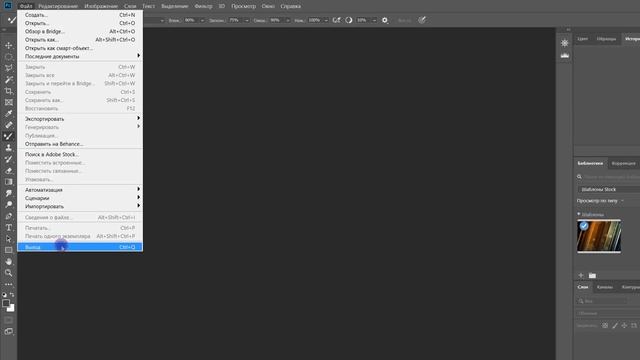
Task: Swap foreground and background colors
Action: point(12,295)
